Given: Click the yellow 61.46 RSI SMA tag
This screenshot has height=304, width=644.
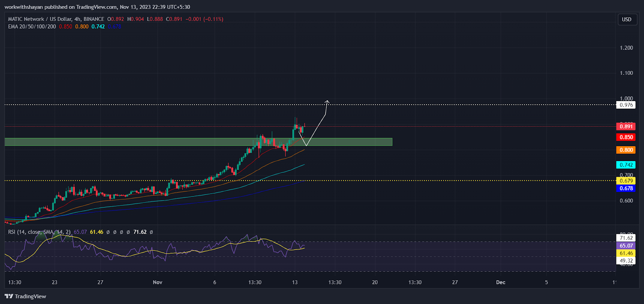Looking at the screenshot, I should pos(626,253).
